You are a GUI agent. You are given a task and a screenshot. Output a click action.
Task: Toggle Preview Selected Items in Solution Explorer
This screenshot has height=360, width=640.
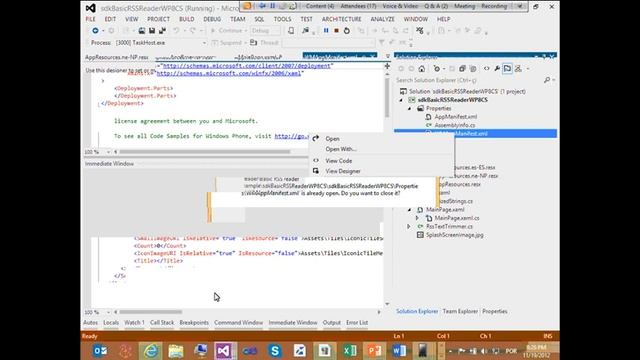point(507,69)
